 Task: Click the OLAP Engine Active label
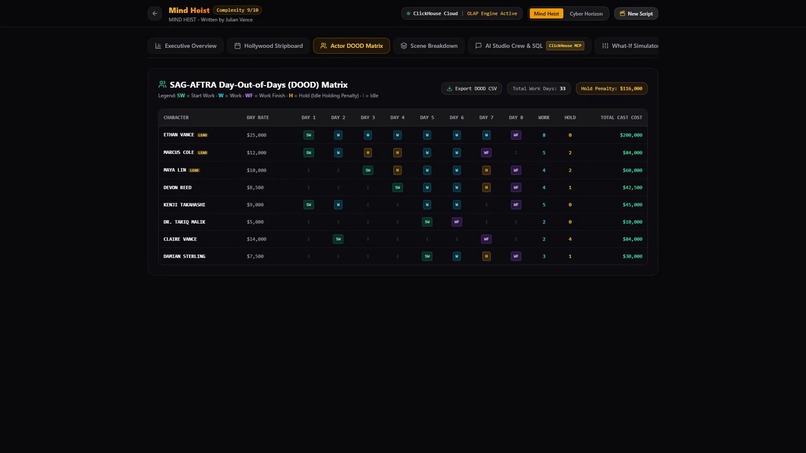(492, 13)
